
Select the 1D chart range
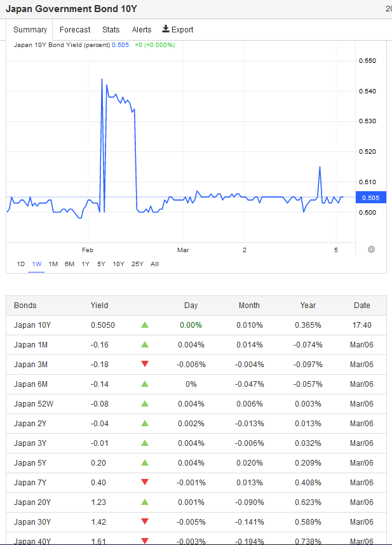point(21,264)
